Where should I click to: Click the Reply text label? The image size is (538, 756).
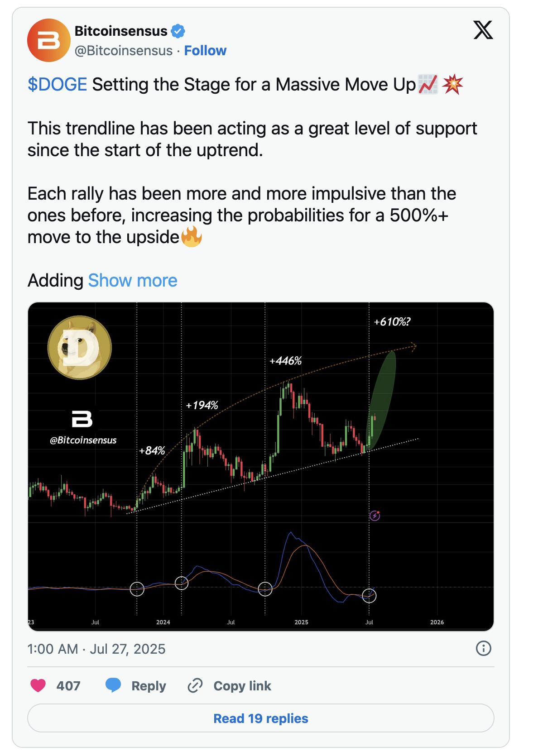click(149, 686)
